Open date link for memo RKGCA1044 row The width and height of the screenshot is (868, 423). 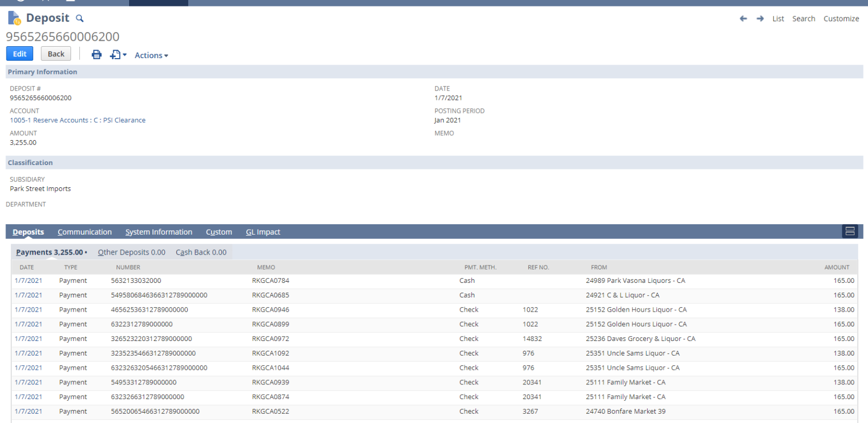point(28,368)
